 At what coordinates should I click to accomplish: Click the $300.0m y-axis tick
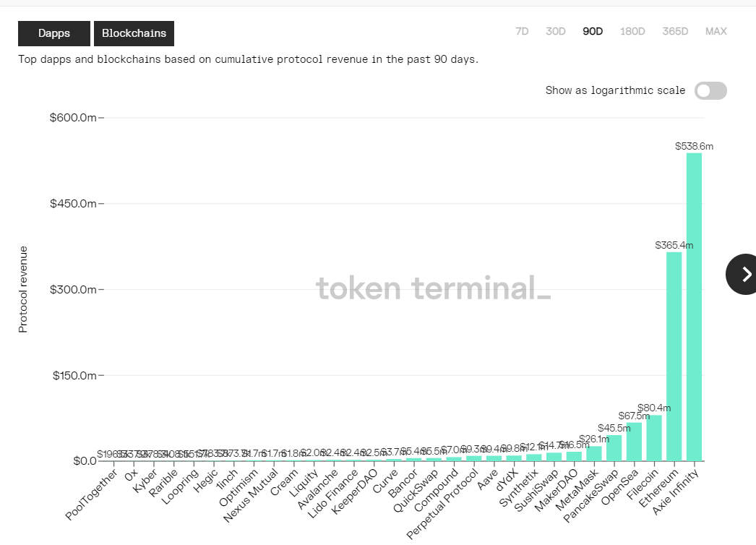click(73, 289)
